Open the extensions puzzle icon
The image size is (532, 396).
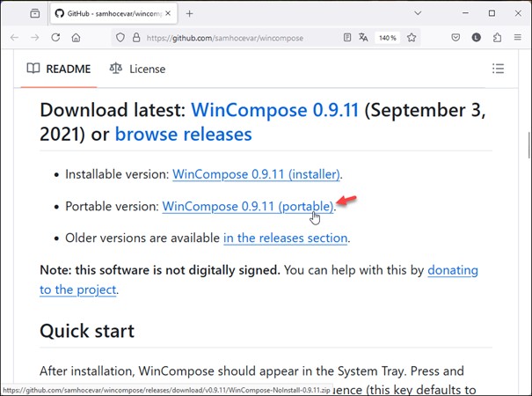coord(498,38)
